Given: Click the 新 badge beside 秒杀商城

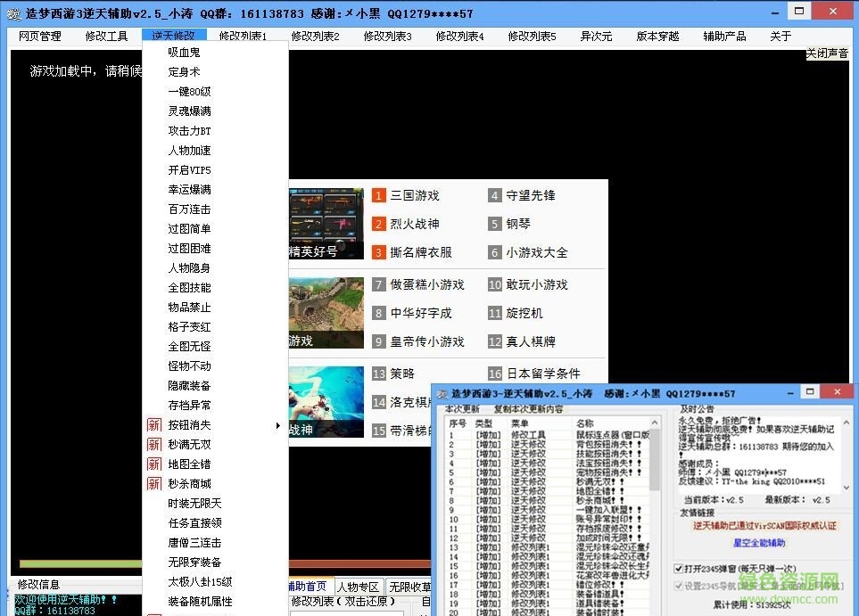Looking at the screenshot, I should pos(154,482).
